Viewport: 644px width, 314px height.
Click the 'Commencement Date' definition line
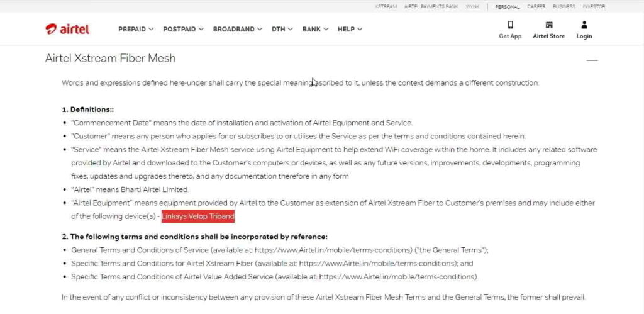[241, 123]
